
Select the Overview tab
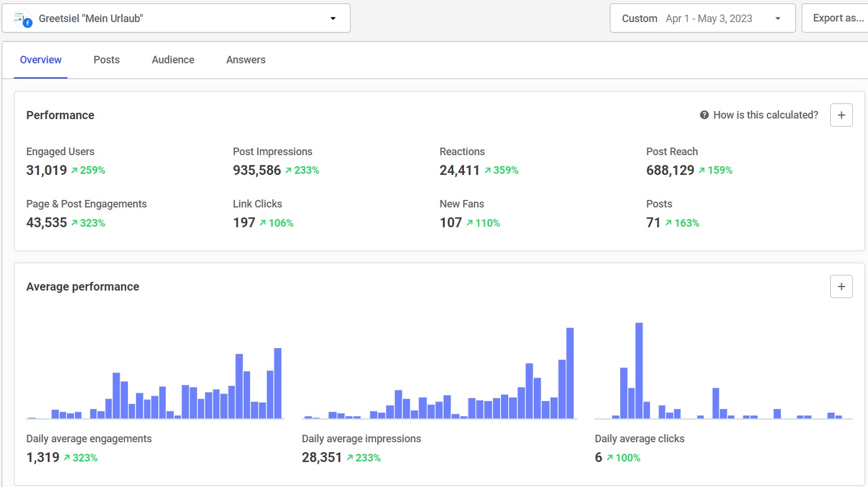pos(41,60)
